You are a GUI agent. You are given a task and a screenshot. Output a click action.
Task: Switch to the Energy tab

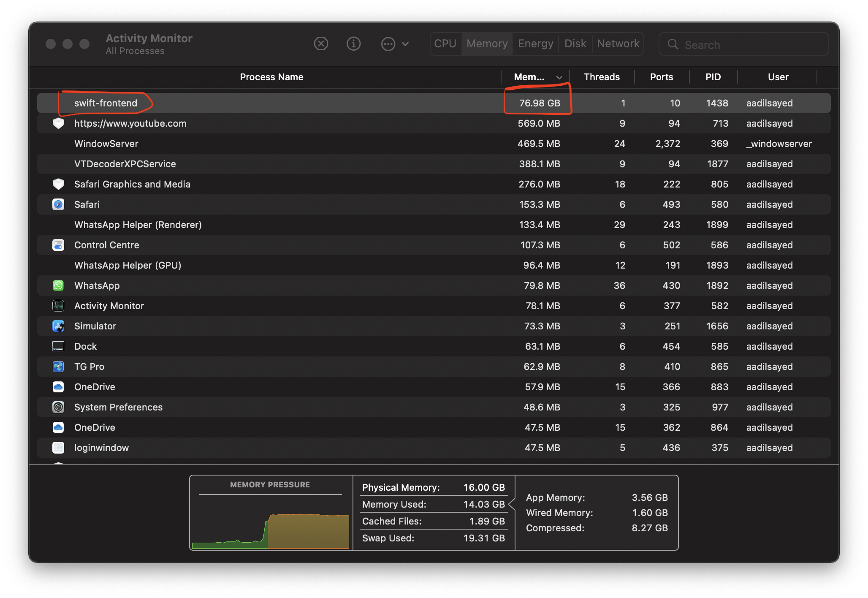pyautogui.click(x=535, y=43)
